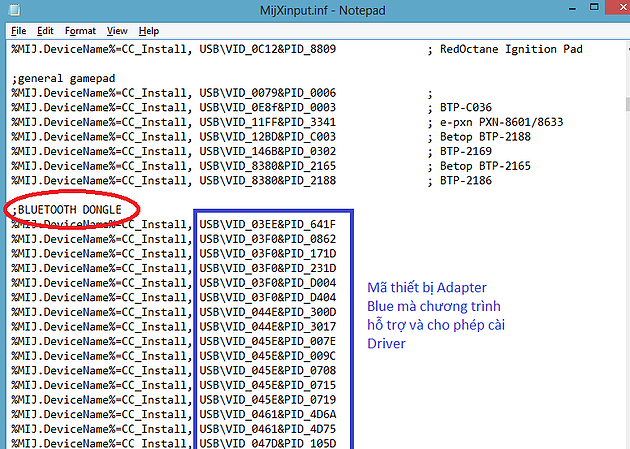Viewport: 630px width, 449px height.
Task: Open the Format menu
Action: click(81, 31)
